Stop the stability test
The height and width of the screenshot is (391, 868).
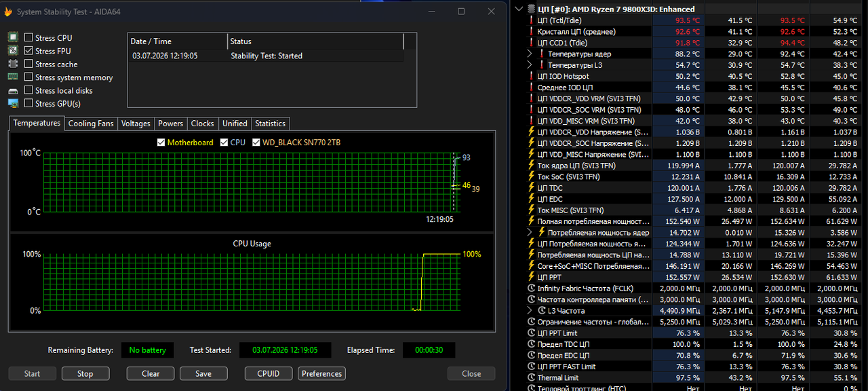[x=85, y=373]
